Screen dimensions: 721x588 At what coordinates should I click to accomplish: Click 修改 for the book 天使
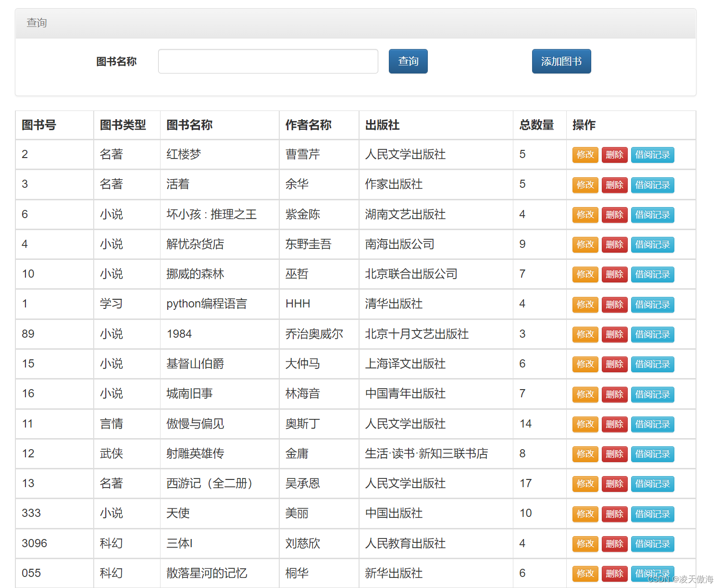point(585,514)
